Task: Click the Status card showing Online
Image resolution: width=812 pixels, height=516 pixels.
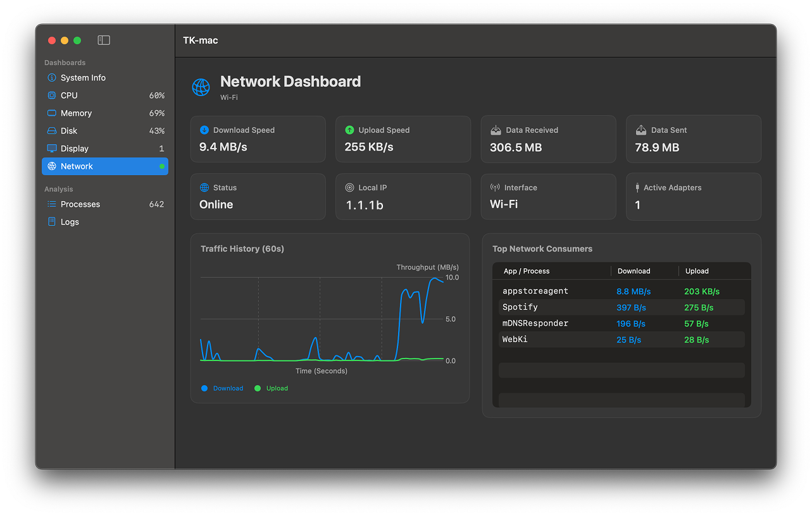Action: pyautogui.click(x=258, y=196)
